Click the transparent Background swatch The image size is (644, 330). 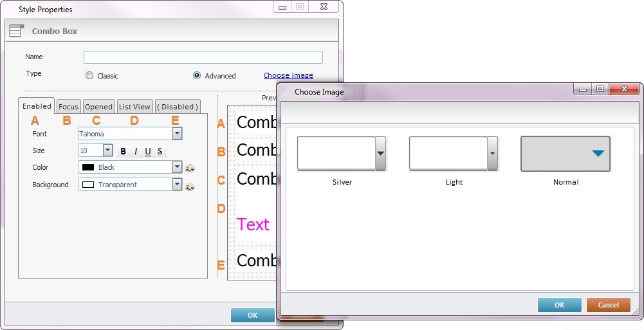88,185
